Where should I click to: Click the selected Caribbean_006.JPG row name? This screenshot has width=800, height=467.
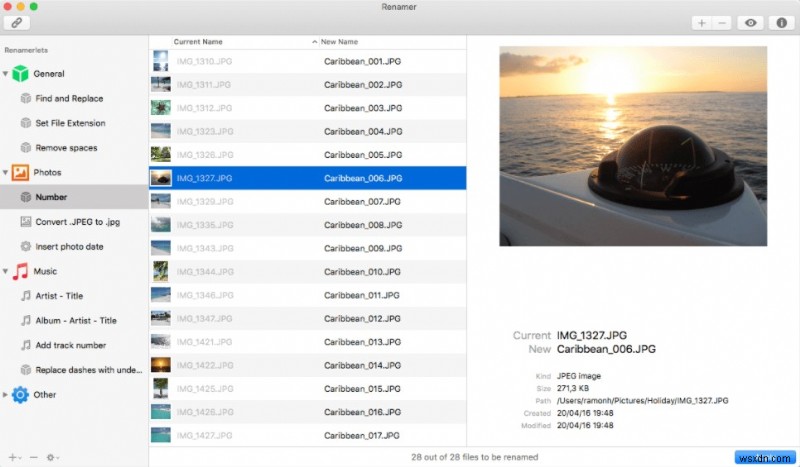point(363,178)
